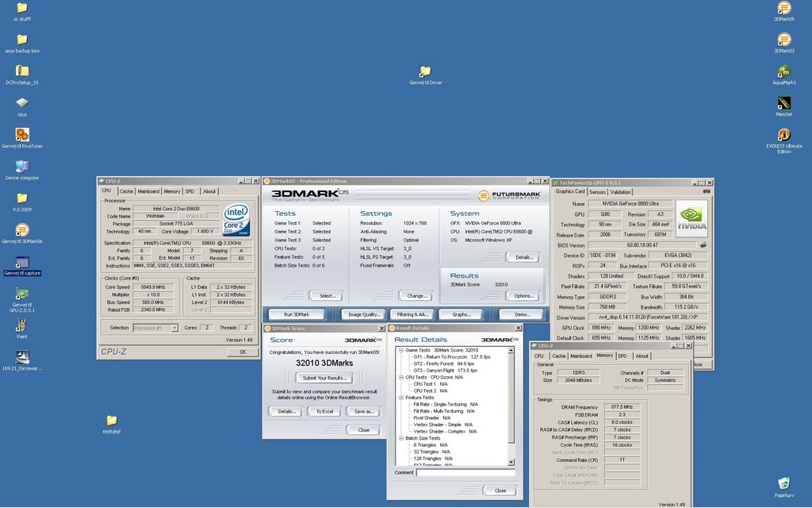
Task: Click Close button in Result Details
Action: click(500, 491)
